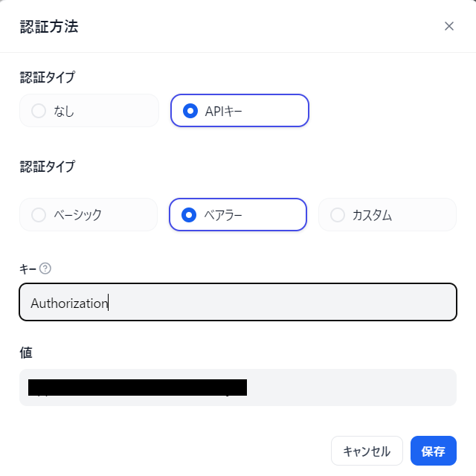Choose the APIキー authentication option
Screen dimensions: 476x476
(239, 111)
